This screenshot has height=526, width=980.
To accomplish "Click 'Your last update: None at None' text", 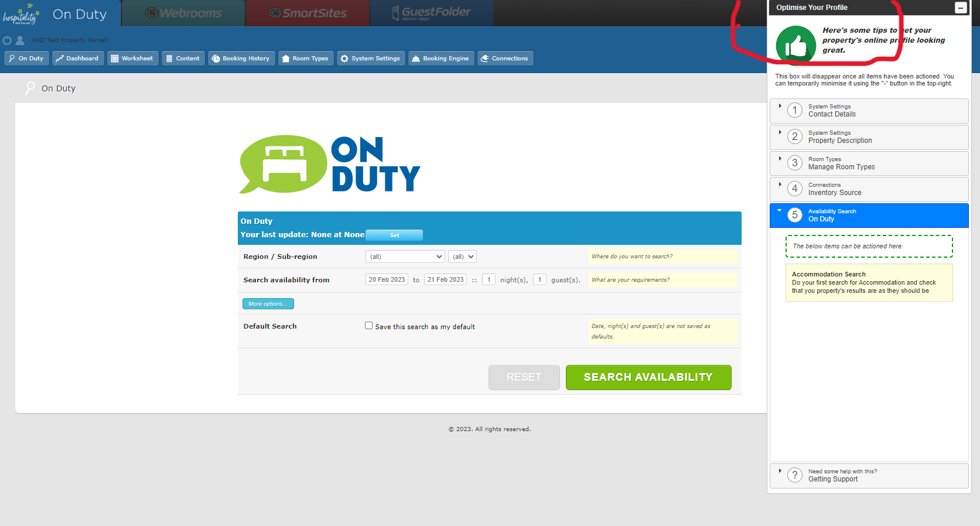I will pyautogui.click(x=302, y=235).
